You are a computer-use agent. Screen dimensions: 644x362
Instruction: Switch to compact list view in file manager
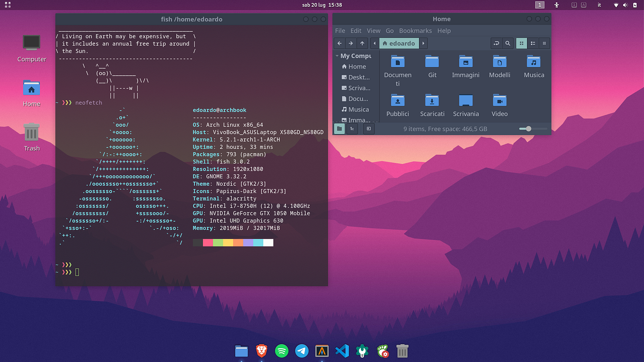coord(533,43)
